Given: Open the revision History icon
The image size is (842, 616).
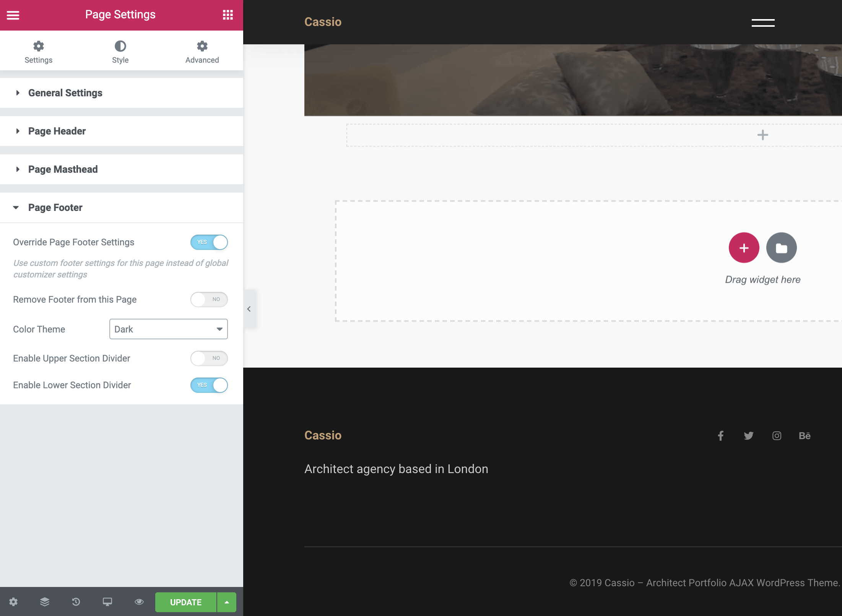Looking at the screenshot, I should (76, 602).
